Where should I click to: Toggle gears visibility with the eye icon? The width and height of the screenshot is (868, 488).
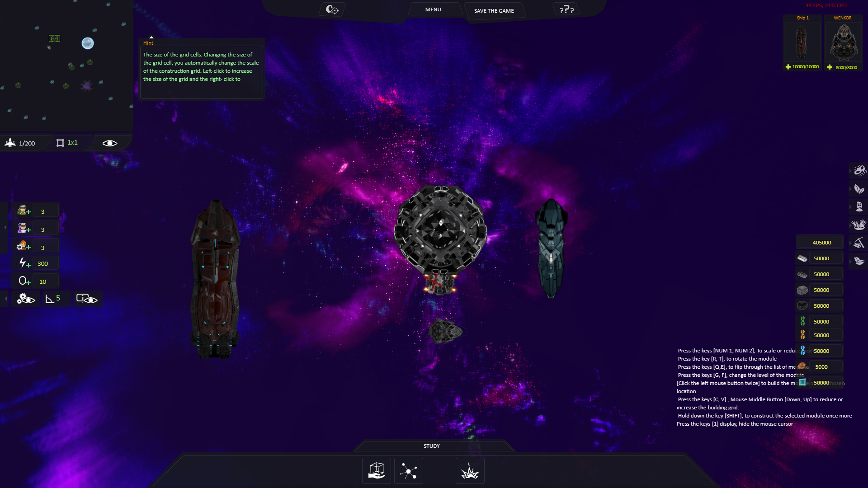click(26, 299)
